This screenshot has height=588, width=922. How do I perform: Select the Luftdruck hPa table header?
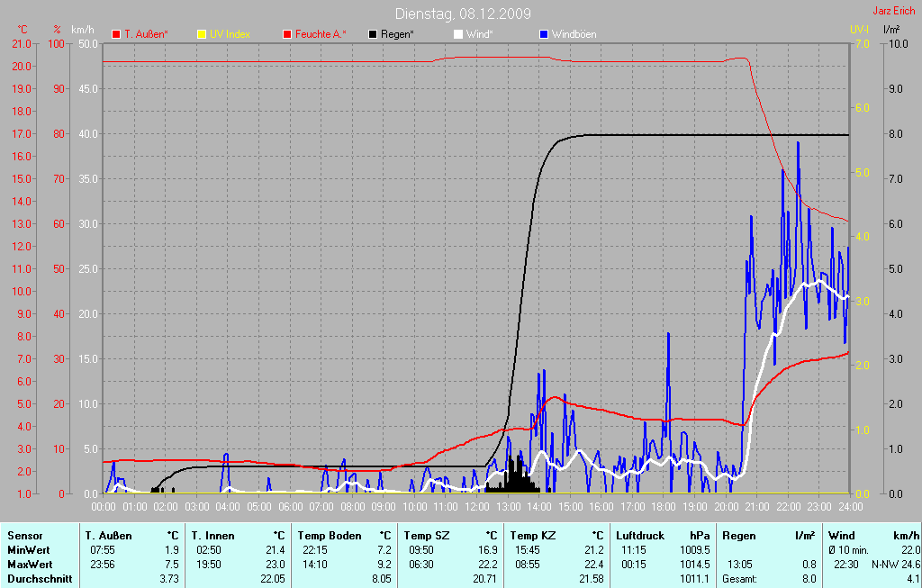pyautogui.click(x=643, y=536)
